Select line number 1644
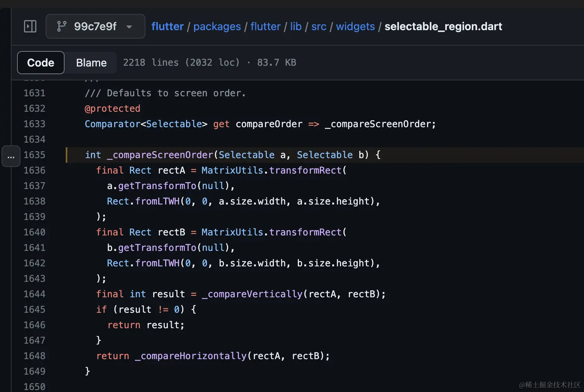 pos(34,294)
